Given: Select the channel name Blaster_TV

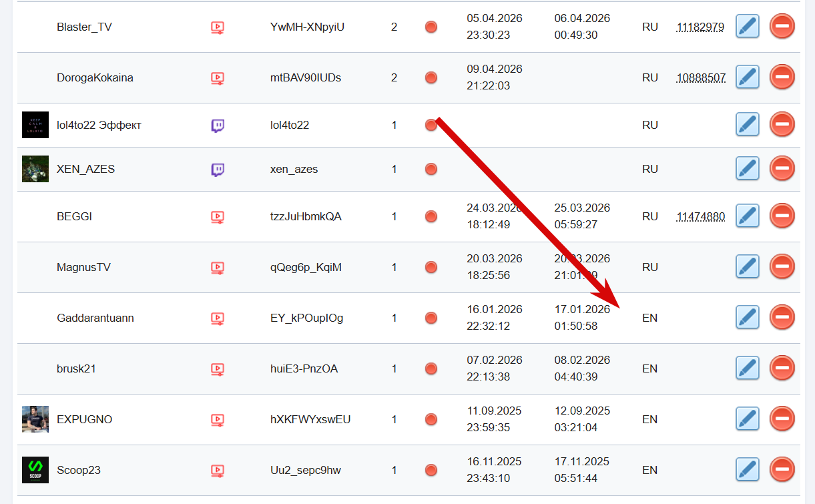Looking at the screenshot, I should pos(84,27).
